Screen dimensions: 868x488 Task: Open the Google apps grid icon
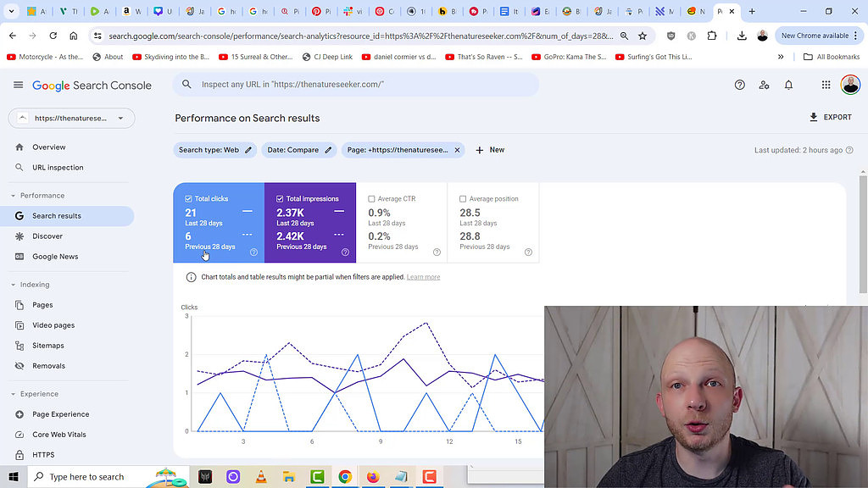click(x=826, y=85)
